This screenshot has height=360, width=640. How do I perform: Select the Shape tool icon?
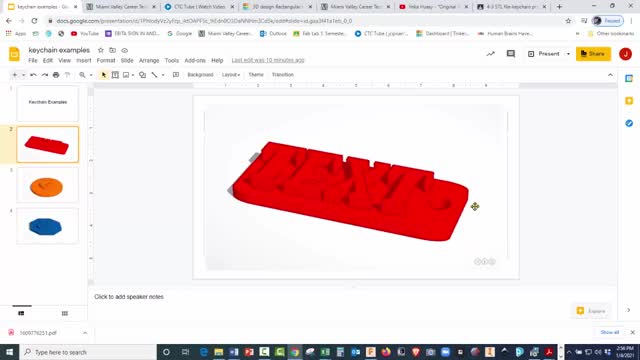tap(142, 75)
